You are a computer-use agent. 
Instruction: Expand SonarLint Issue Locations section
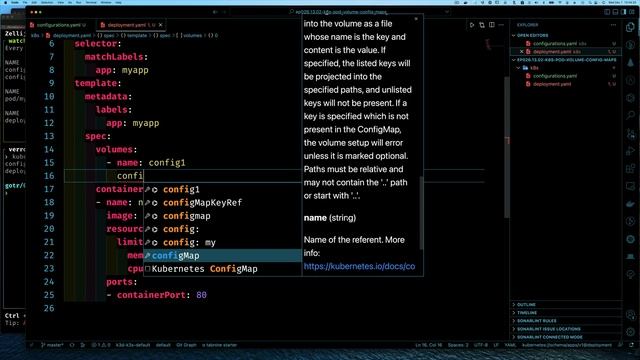click(x=565, y=329)
